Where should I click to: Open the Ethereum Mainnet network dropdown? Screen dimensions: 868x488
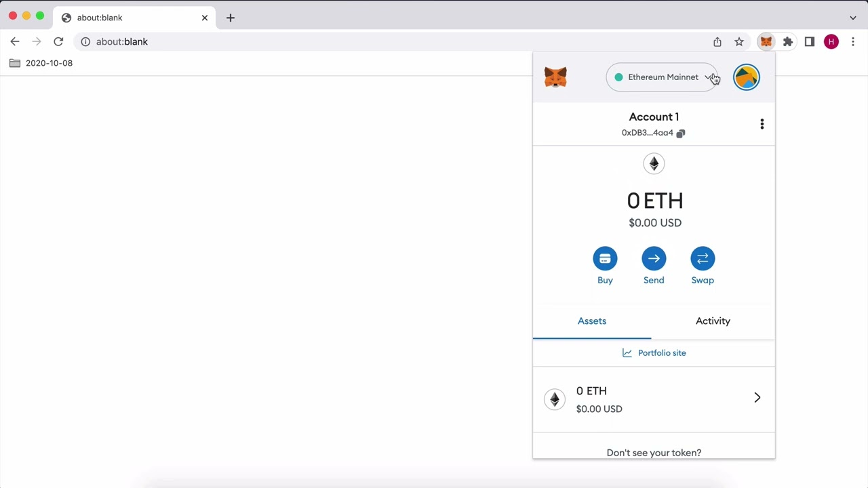pos(662,77)
